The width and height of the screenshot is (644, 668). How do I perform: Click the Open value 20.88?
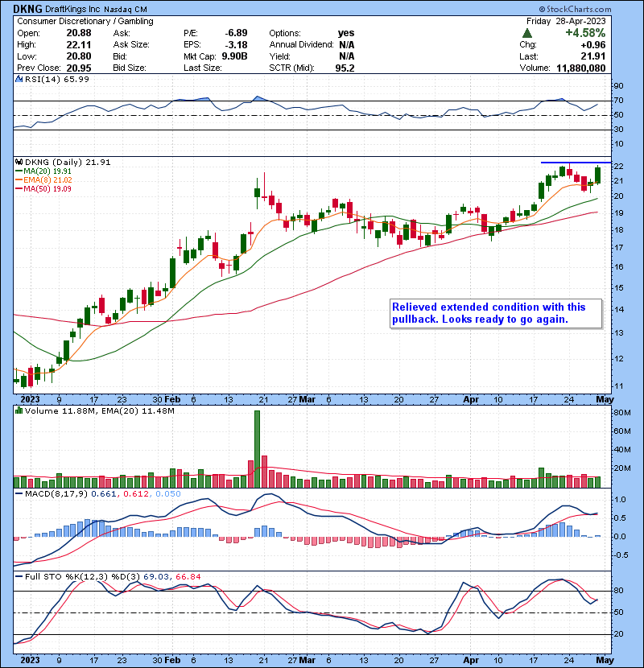[x=79, y=33]
